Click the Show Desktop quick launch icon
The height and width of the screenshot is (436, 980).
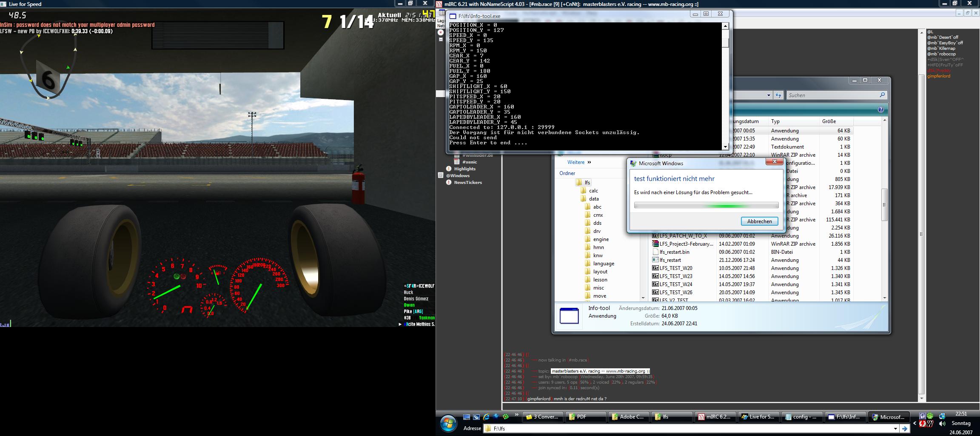click(467, 417)
